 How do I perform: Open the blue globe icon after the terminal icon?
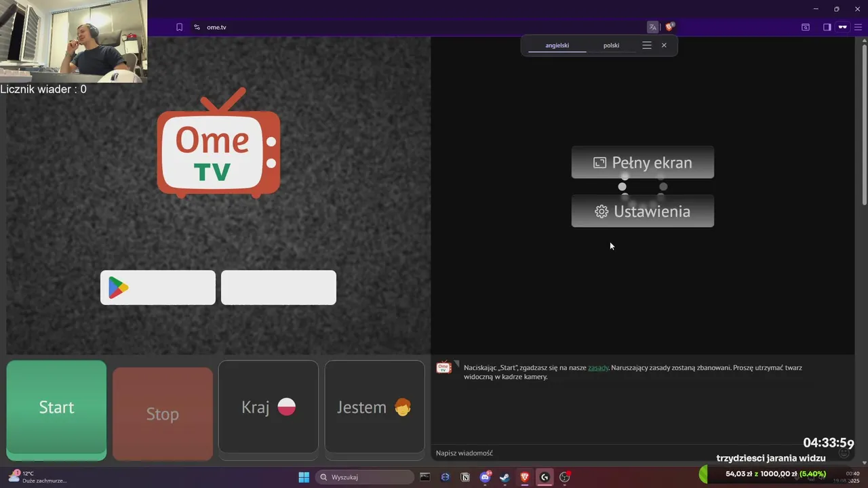point(446,477)
